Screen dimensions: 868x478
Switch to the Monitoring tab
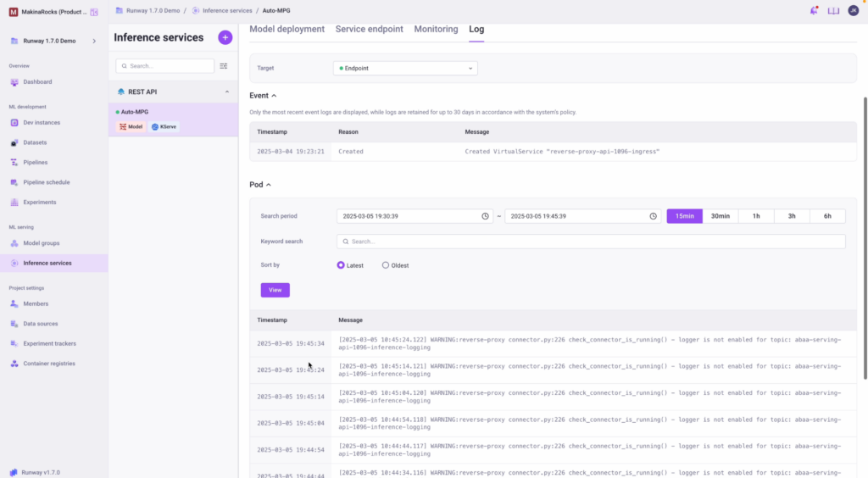436,29
